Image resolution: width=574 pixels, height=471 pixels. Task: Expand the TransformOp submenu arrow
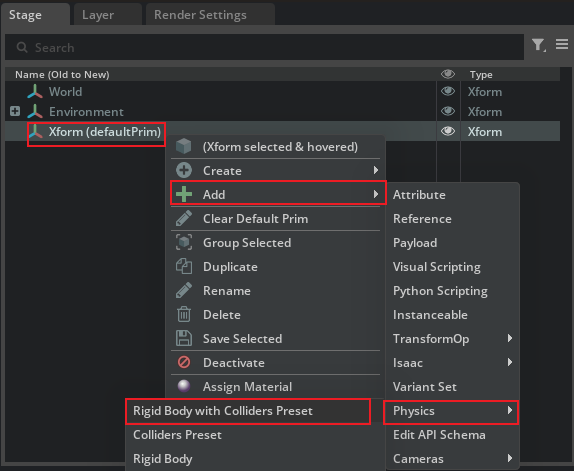click(510, 338)
